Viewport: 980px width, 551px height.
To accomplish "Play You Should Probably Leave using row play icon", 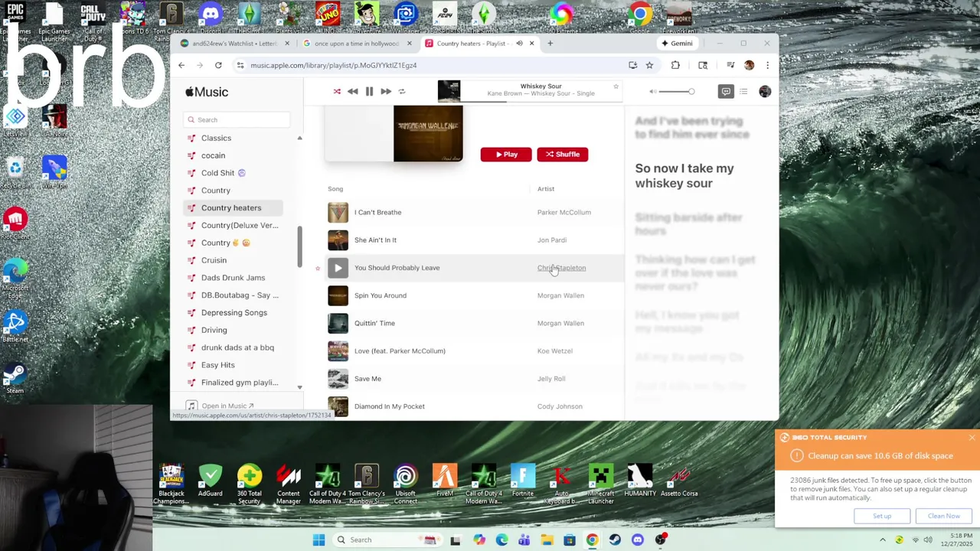I will click(338, 268).
